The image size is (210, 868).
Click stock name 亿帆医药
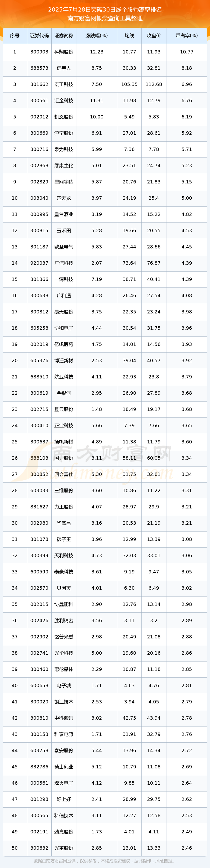tap(64, 344)
